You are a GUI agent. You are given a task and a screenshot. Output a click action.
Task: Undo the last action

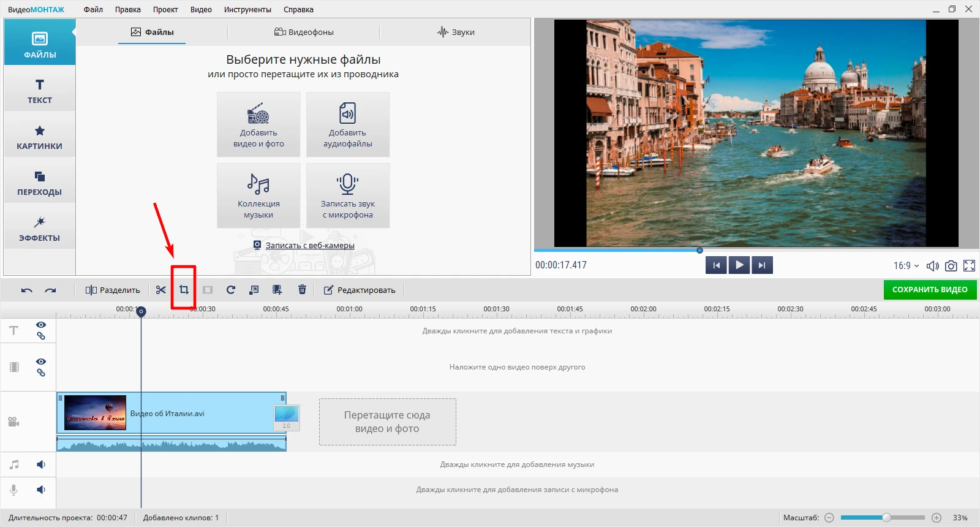[26, 290]
